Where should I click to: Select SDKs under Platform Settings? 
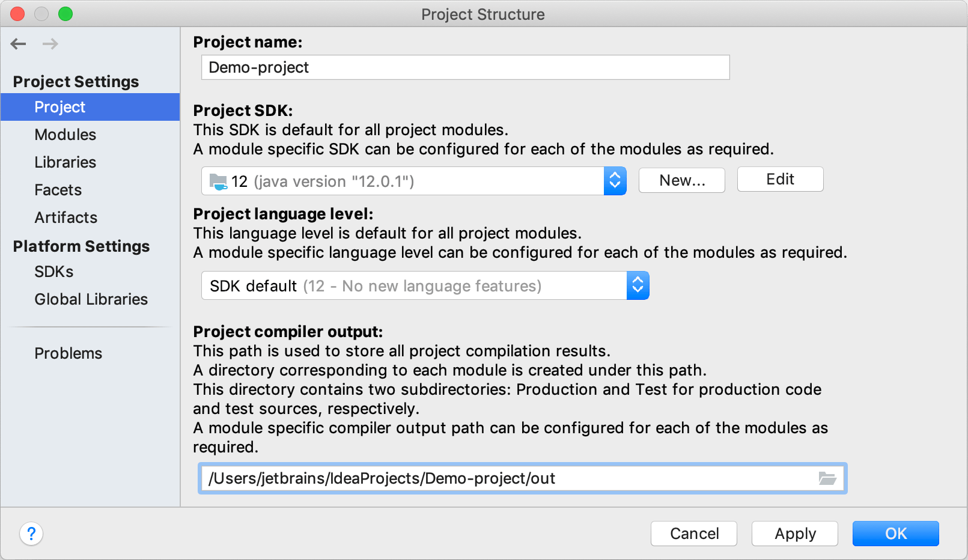53,272
